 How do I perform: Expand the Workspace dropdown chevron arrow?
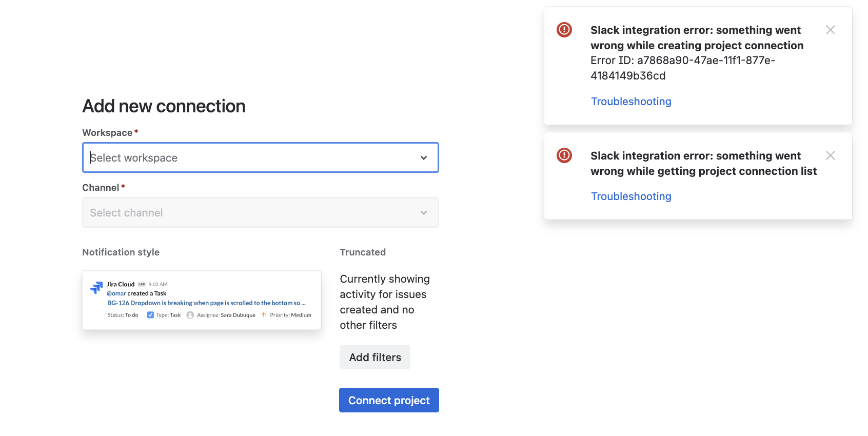click(x=424, y=158)
